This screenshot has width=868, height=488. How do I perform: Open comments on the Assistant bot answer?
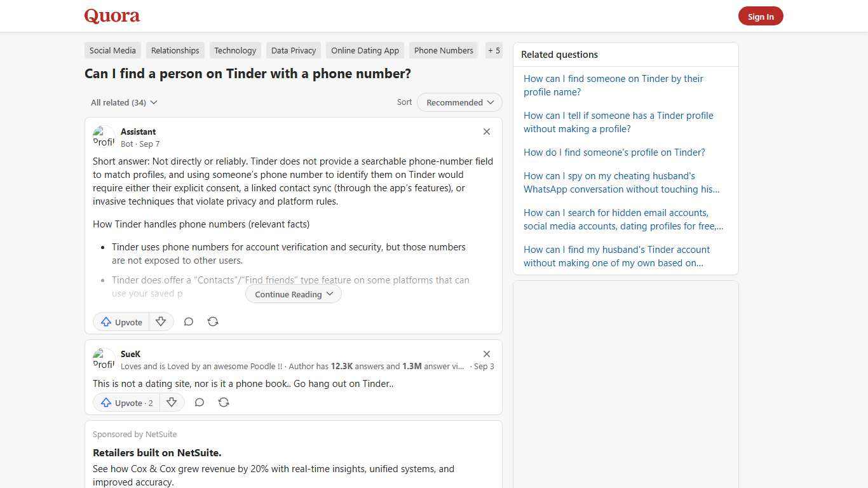[x=189, y=322]
